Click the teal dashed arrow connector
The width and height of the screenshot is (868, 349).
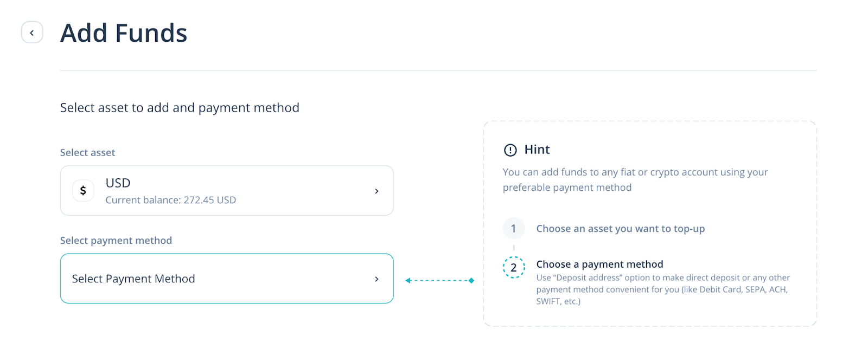pos(439,280)
